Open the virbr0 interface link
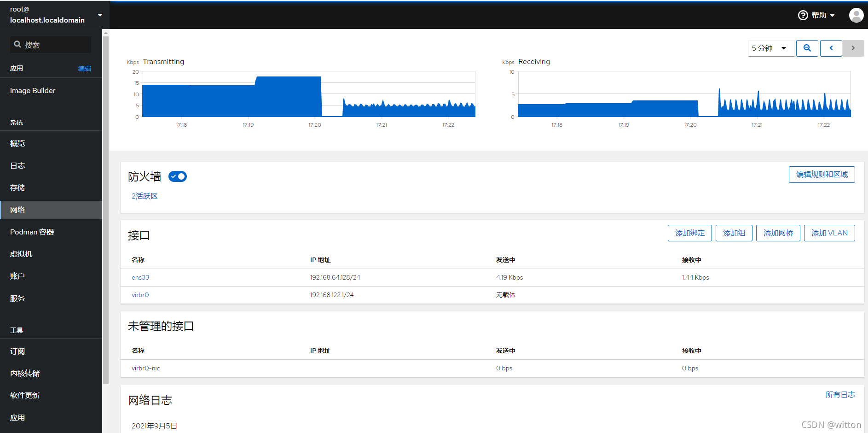Viewport: 868px width, 433px height. pos(140,295)
